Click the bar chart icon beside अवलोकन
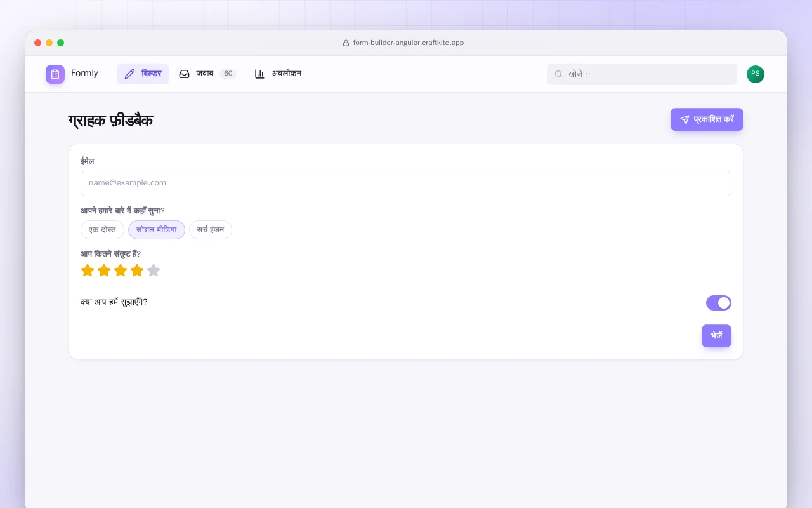The height and width of the screenshot is (508, 812). (x=259, y=74)
